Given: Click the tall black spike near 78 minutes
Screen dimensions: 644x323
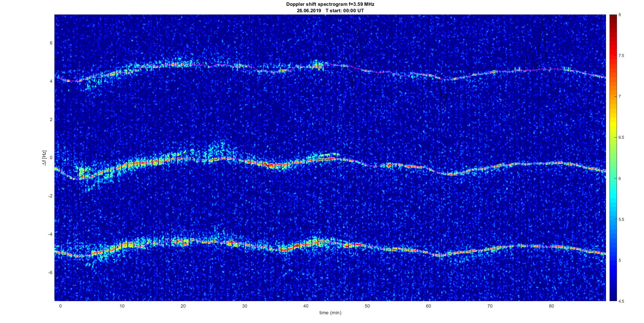Looking at the screenshot, I should [542, 20].
